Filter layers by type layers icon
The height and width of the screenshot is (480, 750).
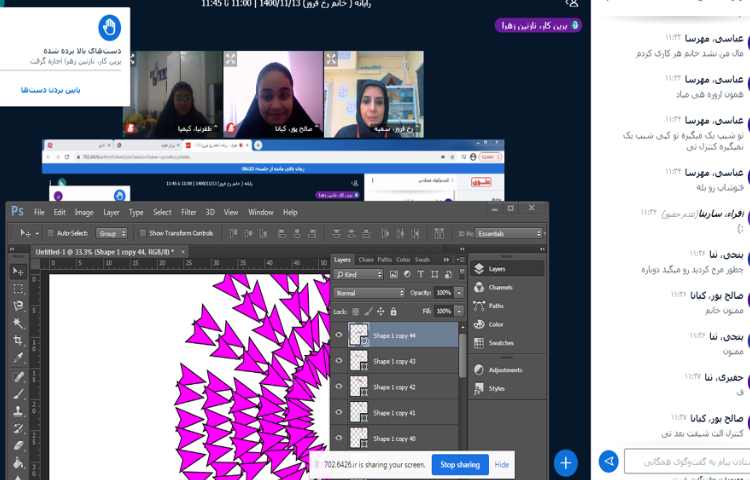pos(420,274)
